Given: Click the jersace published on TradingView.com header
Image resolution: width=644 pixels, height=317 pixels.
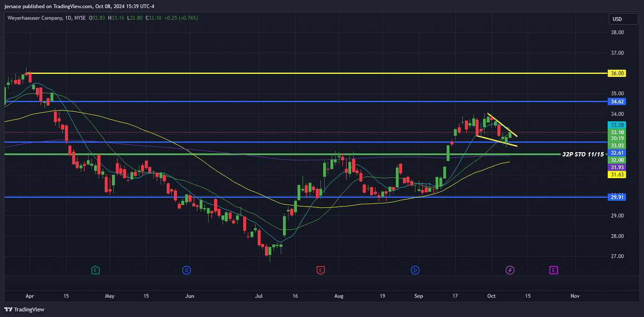Looking at the screenshot, I should click(80, 6).
